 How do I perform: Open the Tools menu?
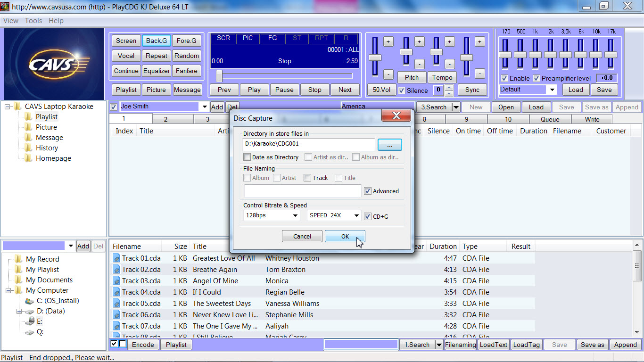pos(33,21)
